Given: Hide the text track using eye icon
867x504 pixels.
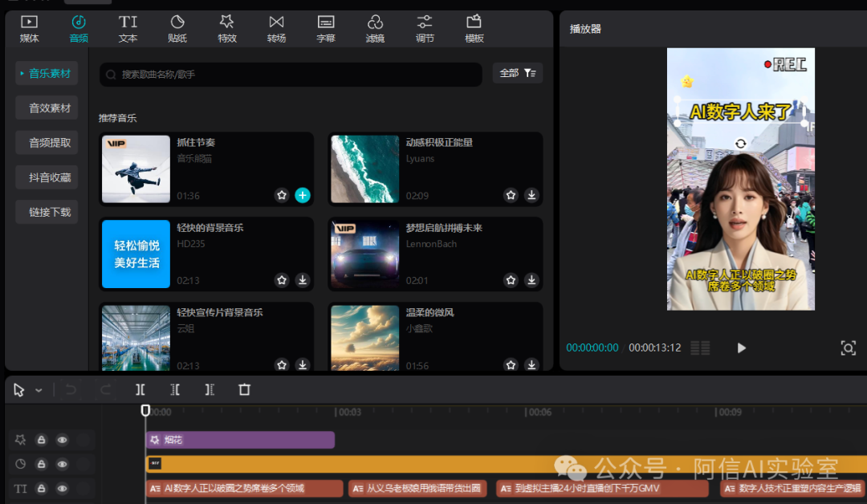Looking at the screenshot, I should click(62, 488).
